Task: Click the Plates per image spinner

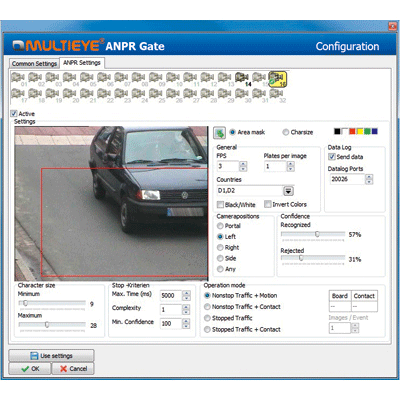Action: pos(291,166)
